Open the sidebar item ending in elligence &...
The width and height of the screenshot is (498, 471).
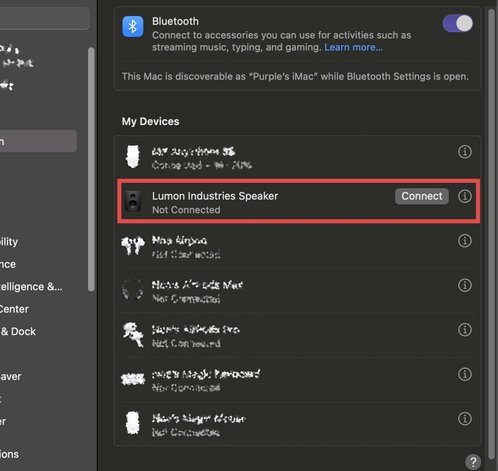(31, 287)
